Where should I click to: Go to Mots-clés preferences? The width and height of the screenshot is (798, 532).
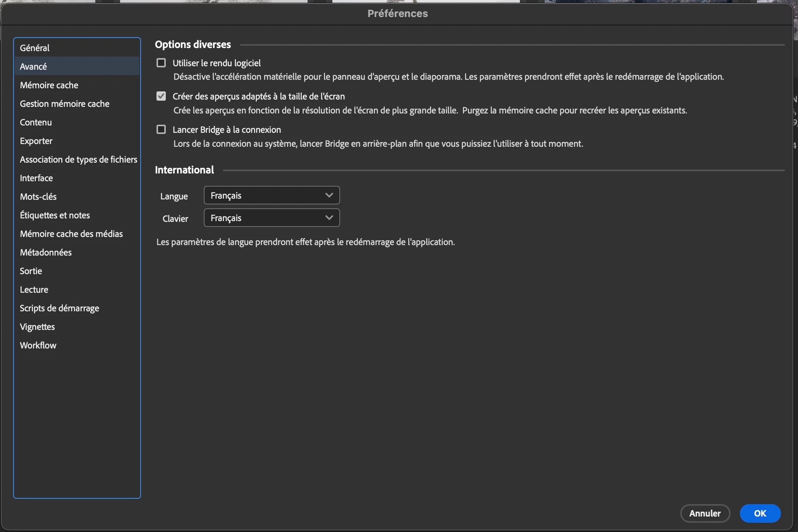pos(38,197)
